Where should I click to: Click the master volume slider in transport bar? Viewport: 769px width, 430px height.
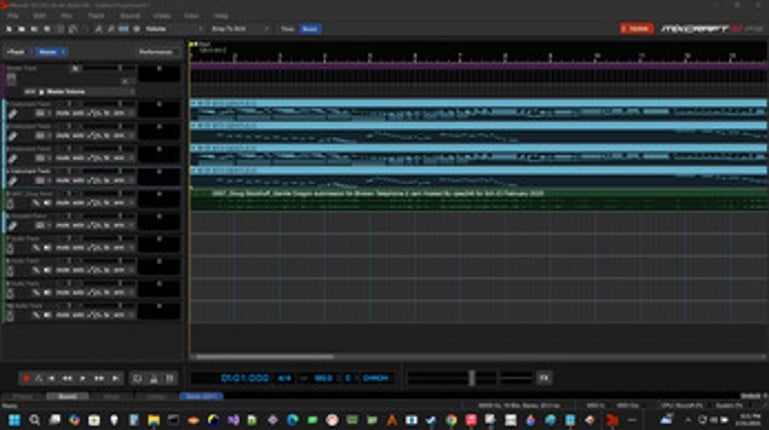(x=470, y=378)
